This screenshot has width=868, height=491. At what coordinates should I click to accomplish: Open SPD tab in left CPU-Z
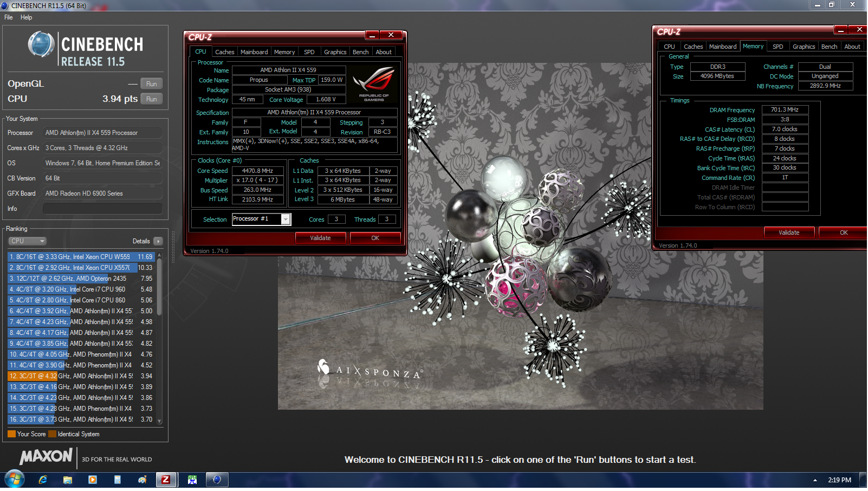click(x=309, y=52)
